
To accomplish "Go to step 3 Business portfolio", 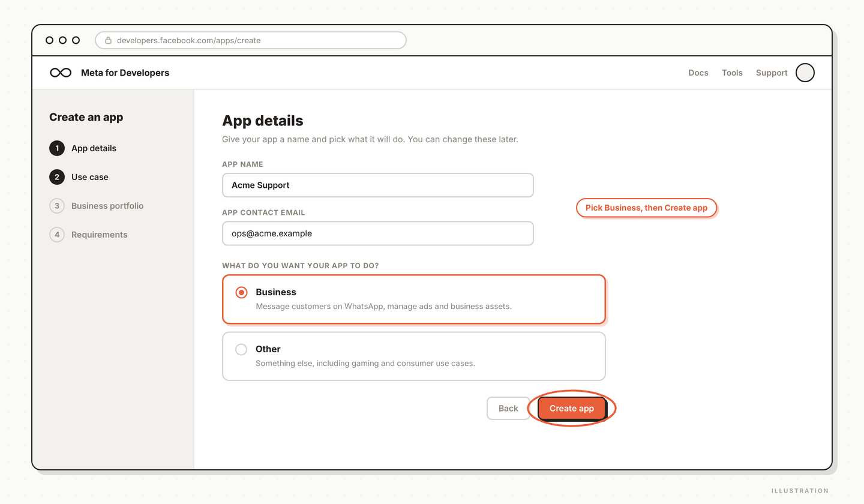I will pos(97,206).
